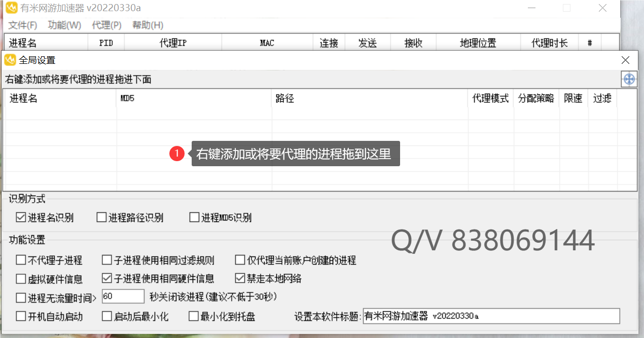Open the 帮助(H) menu
644x338 pixels.
[148, 25]
